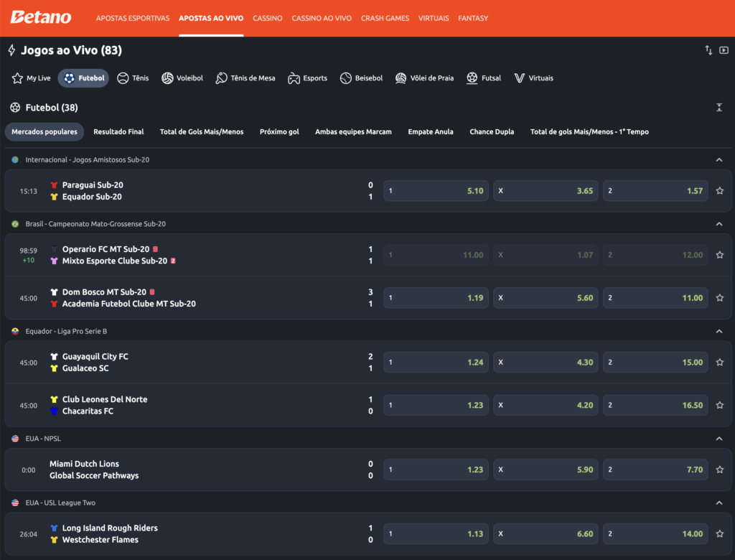Open the Crash Games menu

coord(385,18)
